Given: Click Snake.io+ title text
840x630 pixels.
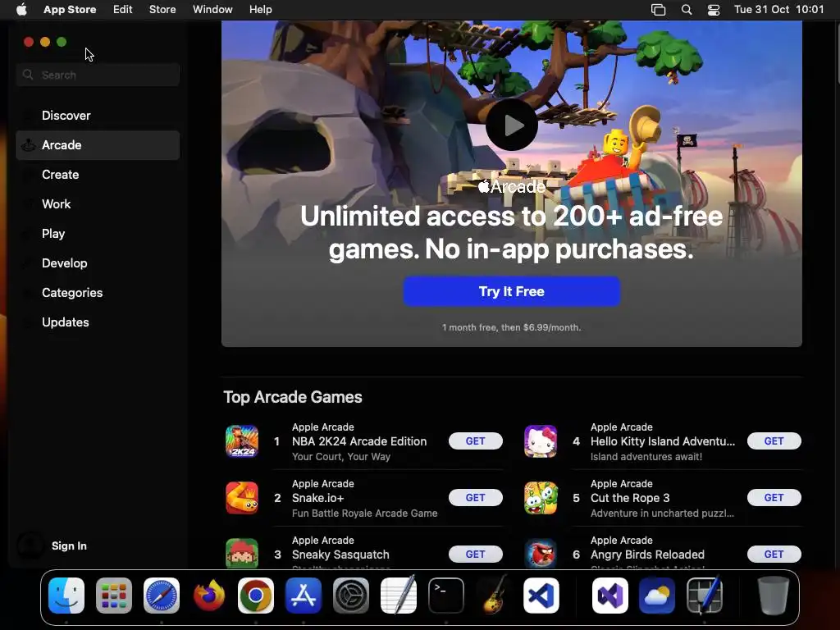Looking at the screenshot, I should (x=317, y=498).
